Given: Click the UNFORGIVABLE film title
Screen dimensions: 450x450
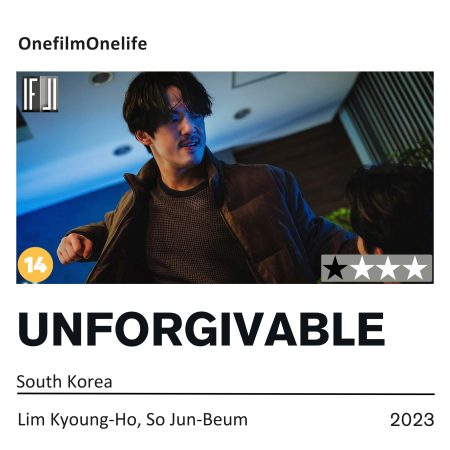Looking at the screenshot, I should tap(201, 329).
